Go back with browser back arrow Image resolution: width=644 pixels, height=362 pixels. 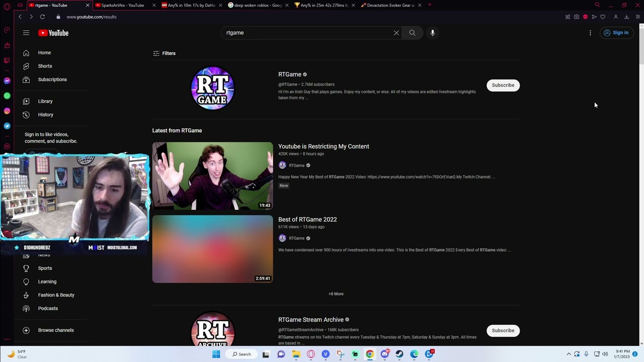coord(20,17)
